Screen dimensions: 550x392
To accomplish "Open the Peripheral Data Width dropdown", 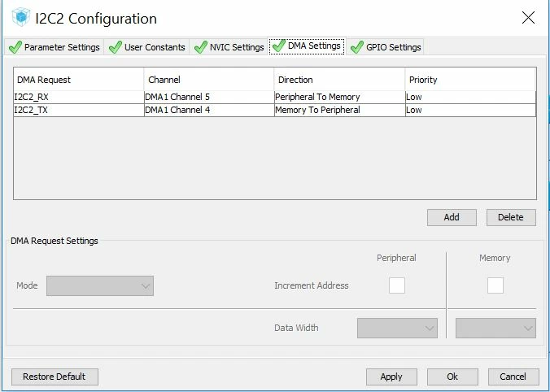I will pyautogui.click(x=397, y=328).
